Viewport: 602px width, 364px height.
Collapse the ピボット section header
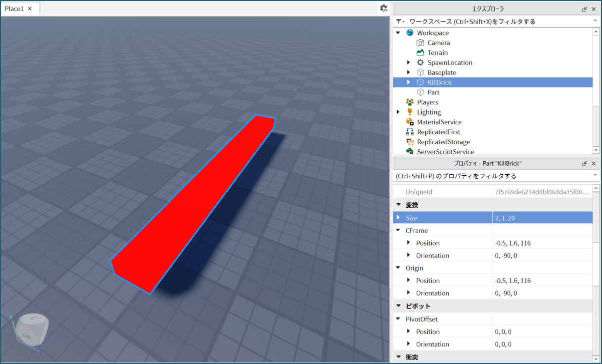[399, 306]
